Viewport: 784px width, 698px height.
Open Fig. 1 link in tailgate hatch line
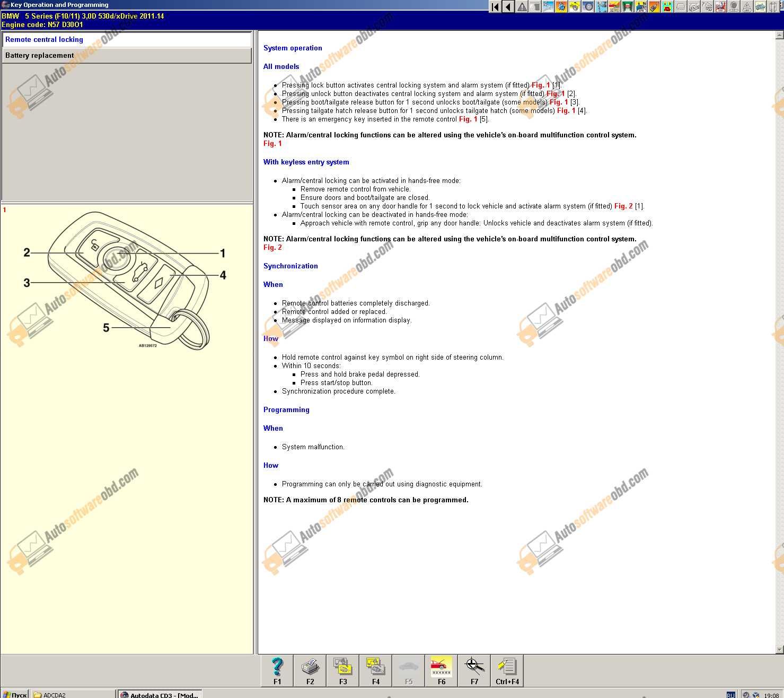click(x=566, y=110)
